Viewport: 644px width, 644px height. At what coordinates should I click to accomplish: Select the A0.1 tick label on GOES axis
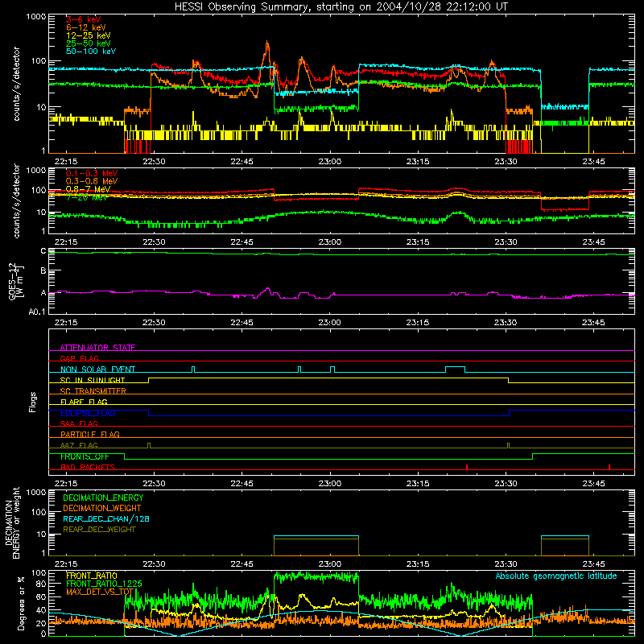[37, 312]
